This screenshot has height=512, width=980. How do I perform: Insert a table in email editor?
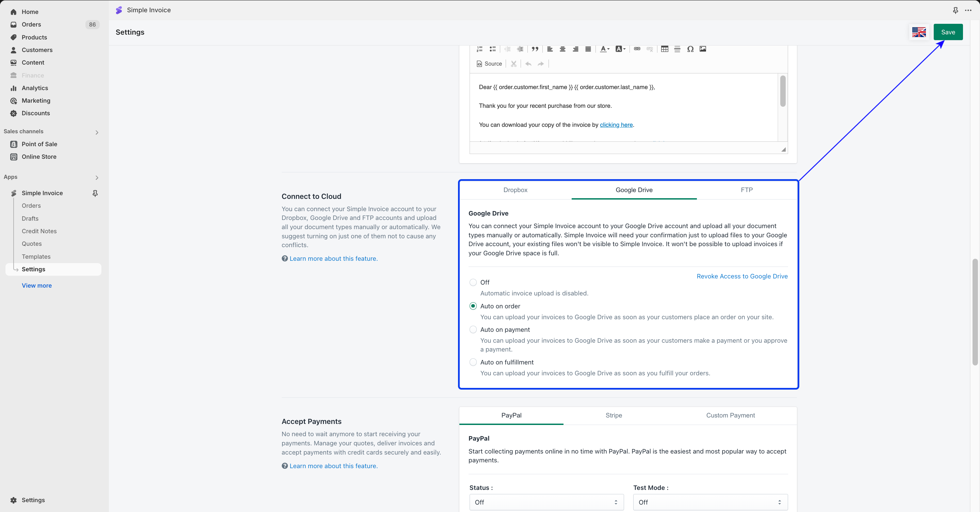tap(664, 49)
